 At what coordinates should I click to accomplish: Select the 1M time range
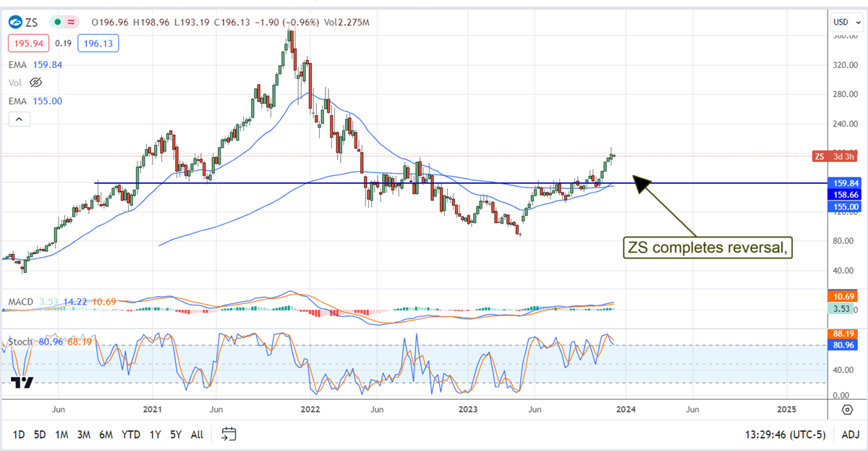point(61,434)
